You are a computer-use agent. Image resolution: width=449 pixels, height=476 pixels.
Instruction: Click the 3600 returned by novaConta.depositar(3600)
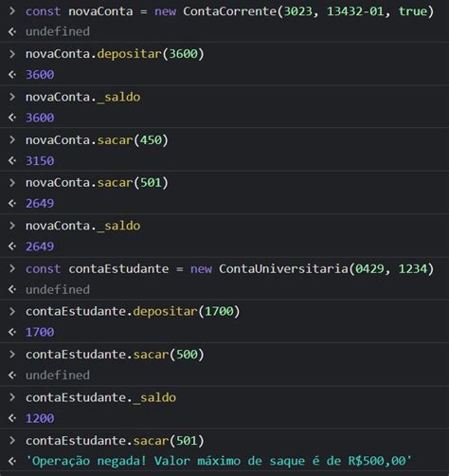40,75
